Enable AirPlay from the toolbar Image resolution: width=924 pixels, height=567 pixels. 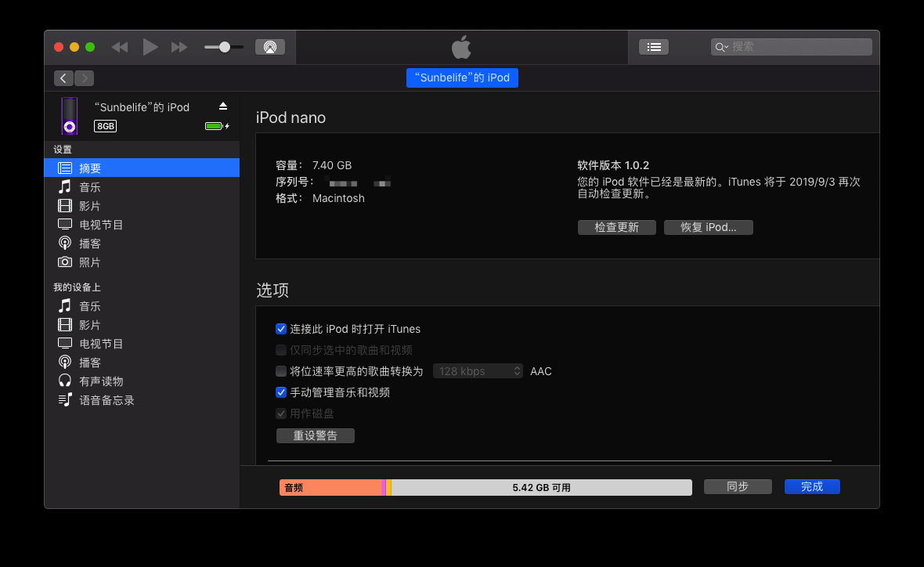point(269,46)
